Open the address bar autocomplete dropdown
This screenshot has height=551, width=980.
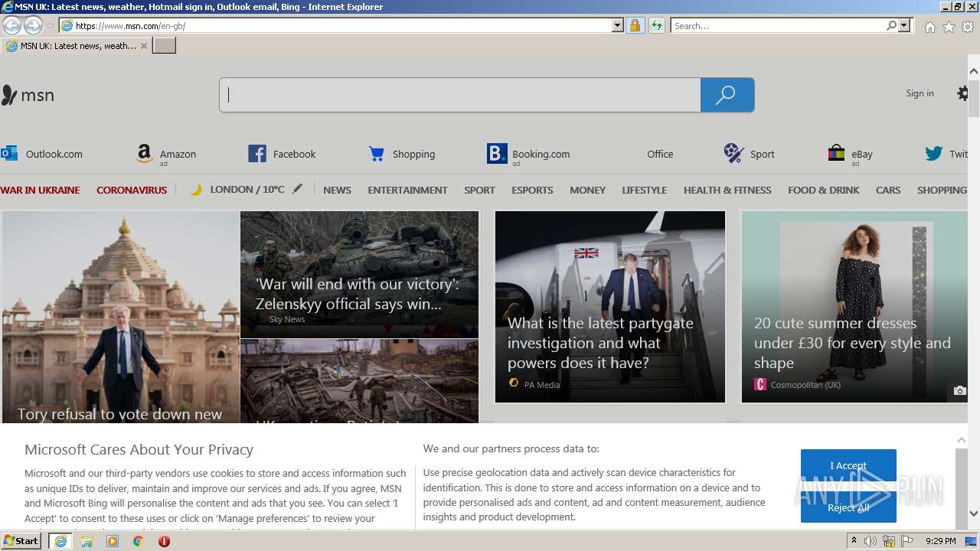(618, 25)
